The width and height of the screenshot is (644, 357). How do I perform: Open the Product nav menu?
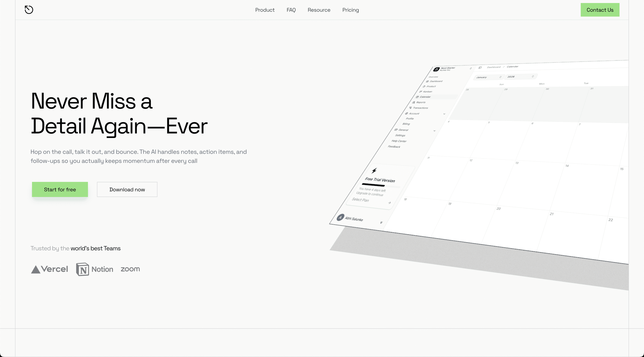click(265, 10)
